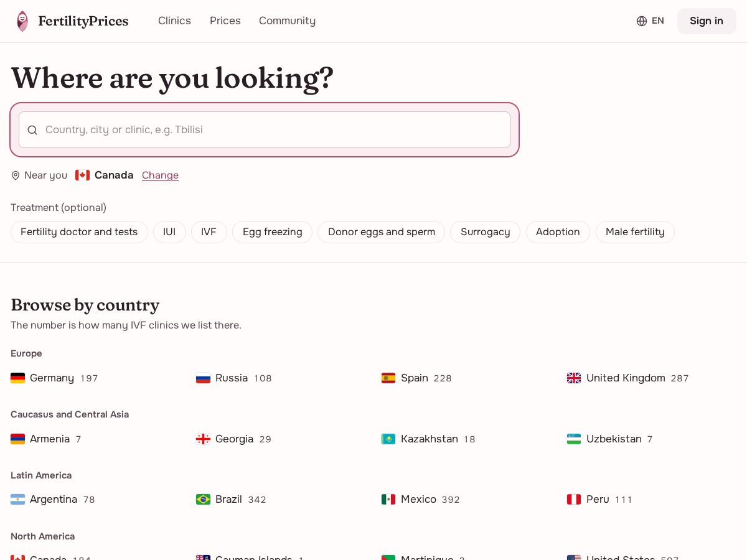Click the Spain flag icon

click(x=388, y=378)
